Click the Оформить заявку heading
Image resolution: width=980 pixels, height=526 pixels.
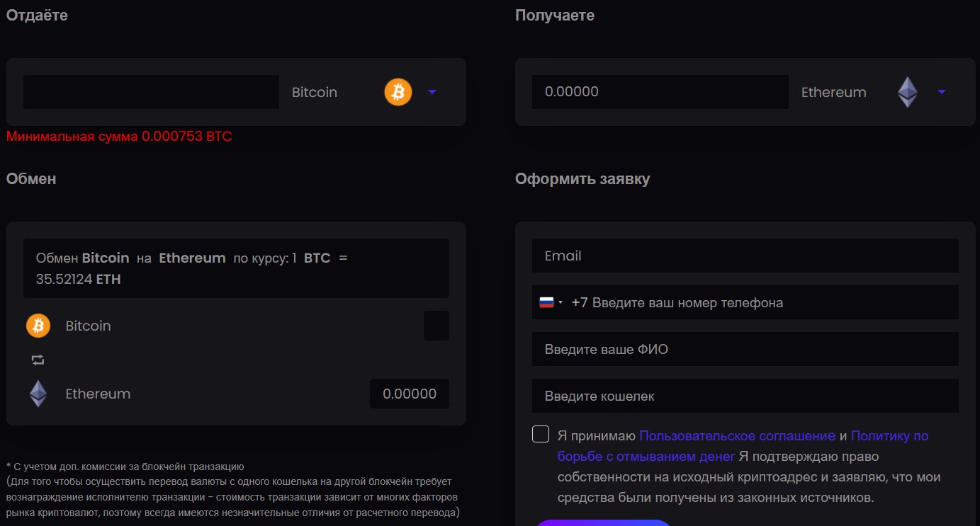pos(582,178)
